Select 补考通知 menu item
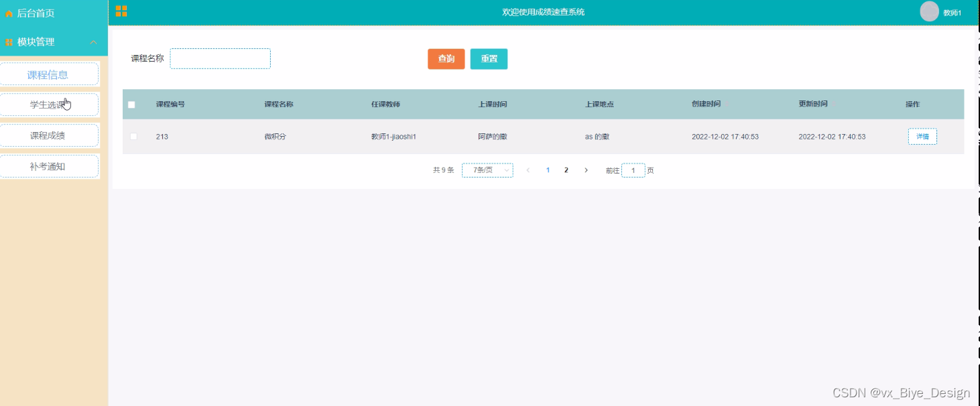The width and height of the screenshot is (980, 406). (49, 166)
